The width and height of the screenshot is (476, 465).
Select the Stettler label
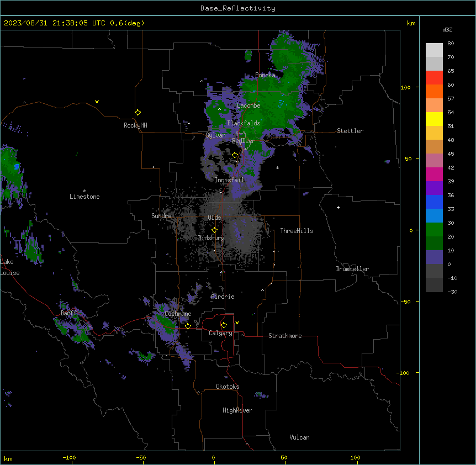350,131
